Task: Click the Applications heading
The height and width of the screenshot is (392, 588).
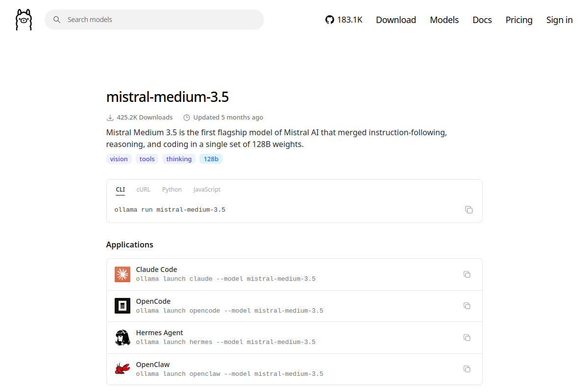Action: tap(130, 245)
